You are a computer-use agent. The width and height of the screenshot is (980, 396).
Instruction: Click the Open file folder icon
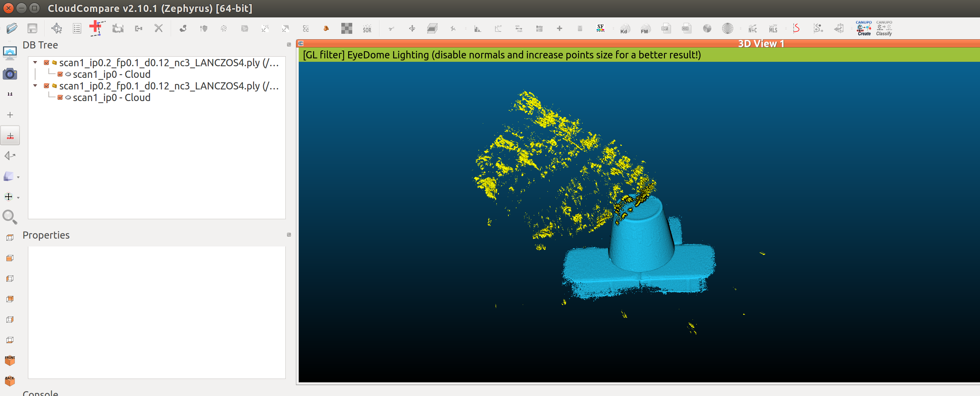[x=12, y=28]
